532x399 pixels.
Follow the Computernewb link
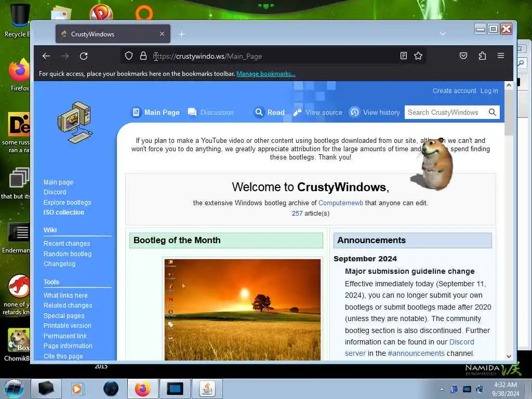click(341, 203)
